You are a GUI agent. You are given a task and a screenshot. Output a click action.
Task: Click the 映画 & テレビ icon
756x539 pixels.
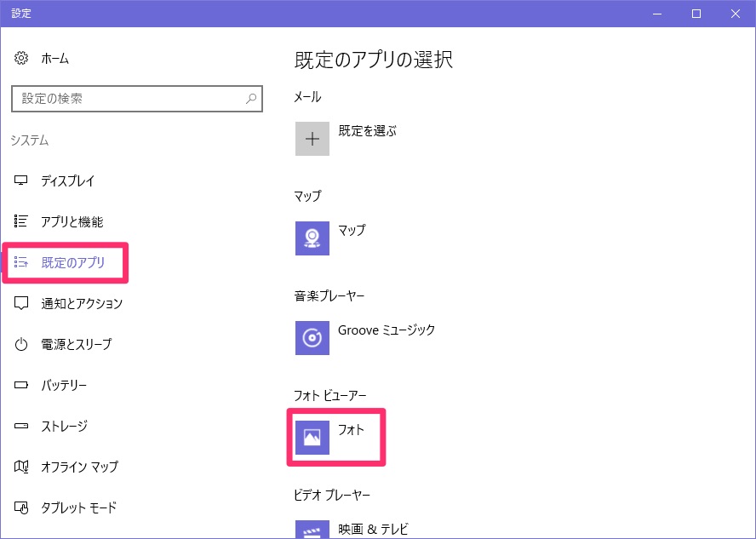[312, 530]
